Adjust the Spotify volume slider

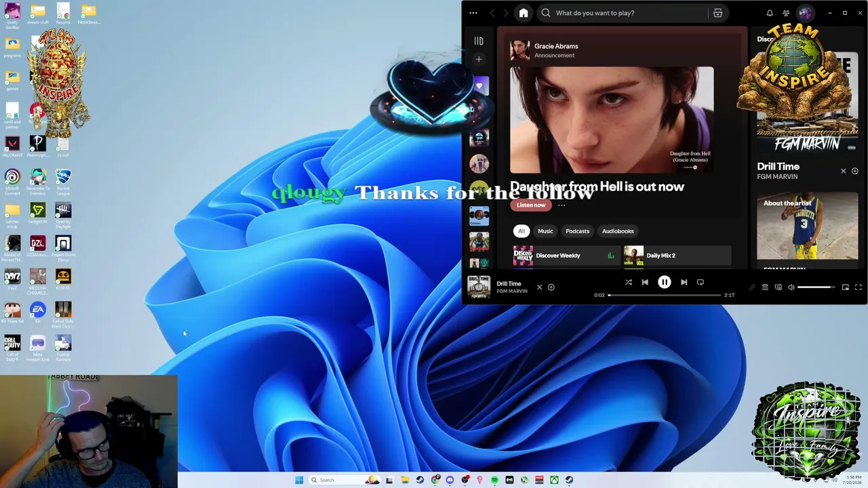click(816, 287)
